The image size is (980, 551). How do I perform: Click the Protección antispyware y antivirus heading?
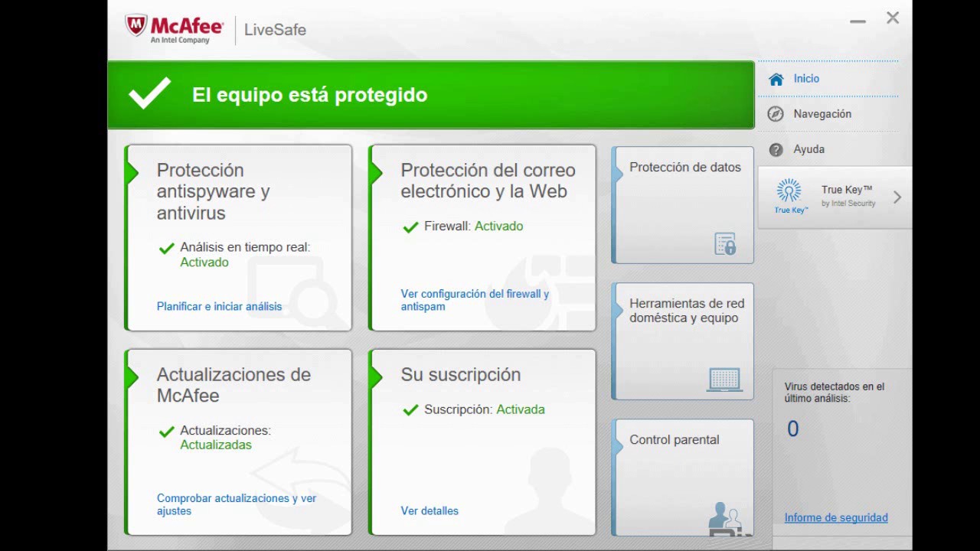click(213, 191)
